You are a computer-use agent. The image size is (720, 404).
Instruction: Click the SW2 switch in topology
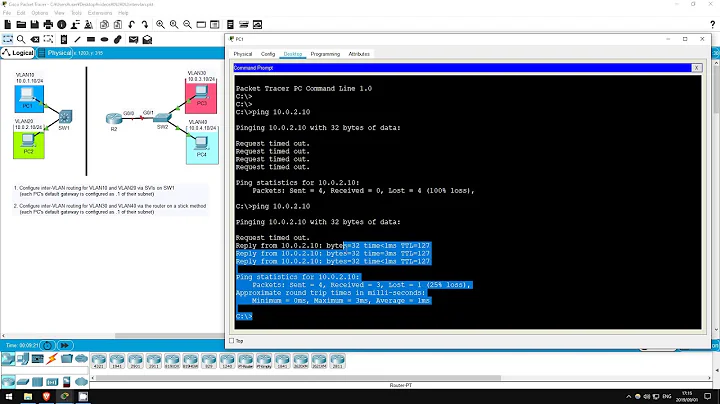click(163, 118)
